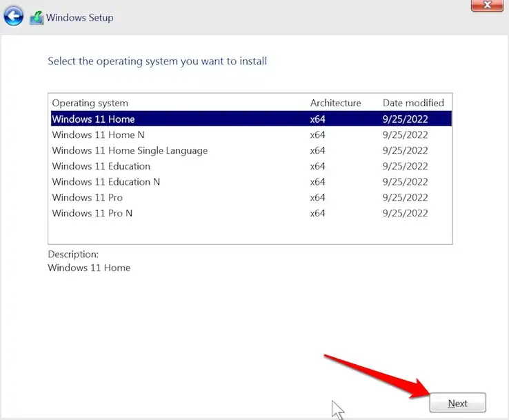Click the Windows Setup title icon
This screenshot has height=420, width=509.
click(37, 18)
